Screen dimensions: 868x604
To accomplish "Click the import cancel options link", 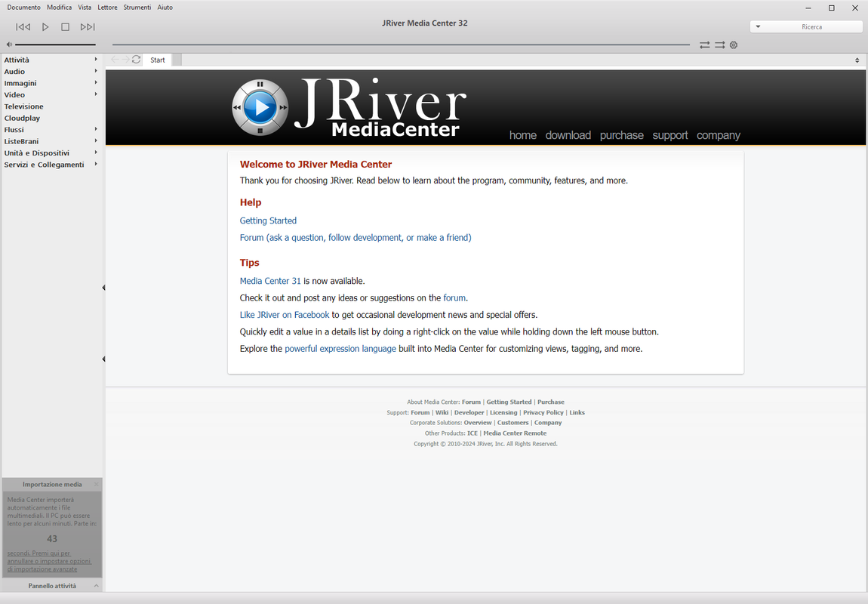I will pos(49,561).
